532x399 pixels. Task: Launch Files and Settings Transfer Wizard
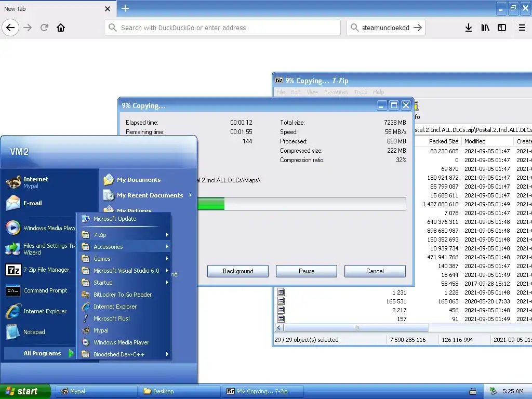point(41,249)
